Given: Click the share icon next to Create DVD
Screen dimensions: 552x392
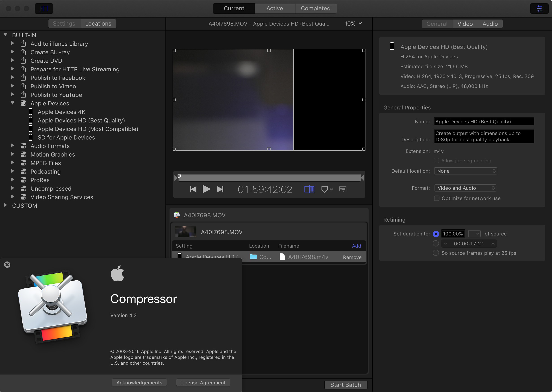Looking at the screenshot, I should 23,61.
